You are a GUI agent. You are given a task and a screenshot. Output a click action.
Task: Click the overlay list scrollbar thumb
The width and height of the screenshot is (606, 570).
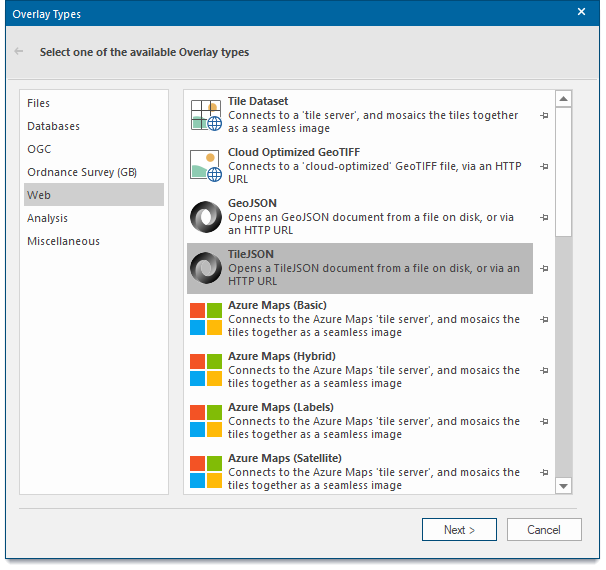563,172
